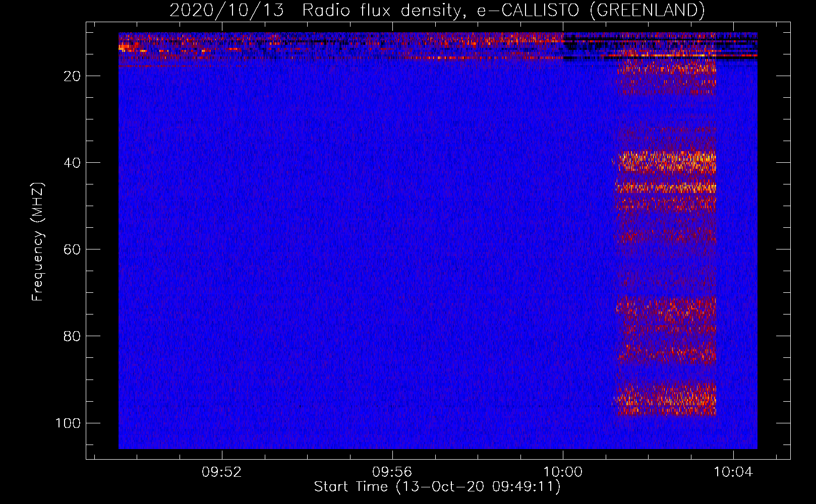
Task: Click the 60 frequency tick label
Action: tap(72, 249)
